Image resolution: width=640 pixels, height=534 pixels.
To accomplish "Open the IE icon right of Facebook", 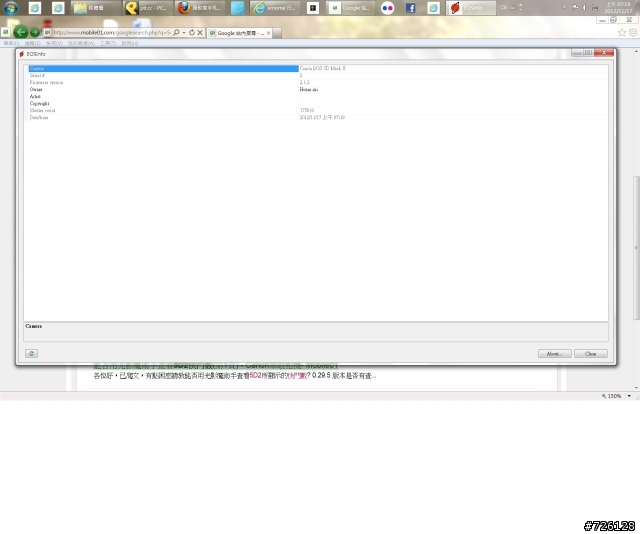I will coord(433,8).
